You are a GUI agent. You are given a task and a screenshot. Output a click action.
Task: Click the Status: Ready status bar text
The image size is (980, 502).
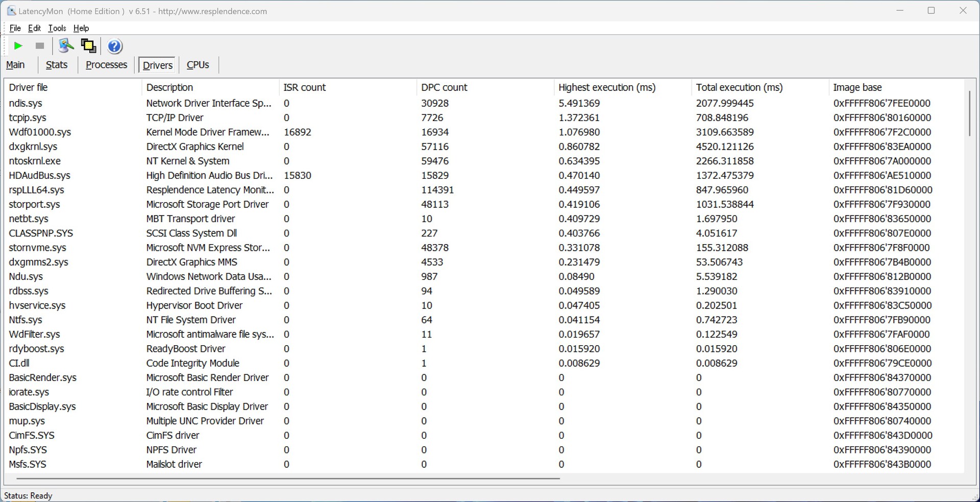(28, 495)
